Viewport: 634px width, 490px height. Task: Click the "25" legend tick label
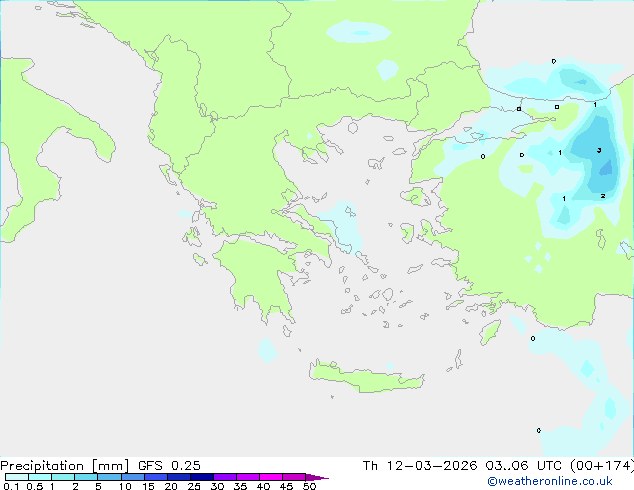(194, 486)
